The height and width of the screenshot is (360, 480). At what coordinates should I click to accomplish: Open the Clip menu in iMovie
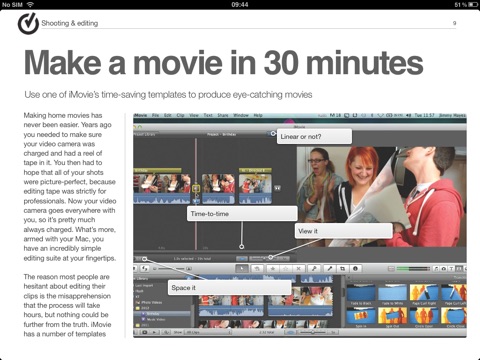[180, 115]
